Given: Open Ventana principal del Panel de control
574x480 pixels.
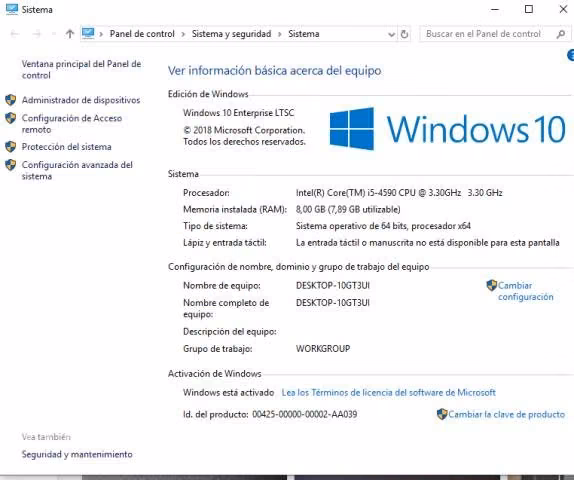Looking at the screenshot, I should click(81, 69).
